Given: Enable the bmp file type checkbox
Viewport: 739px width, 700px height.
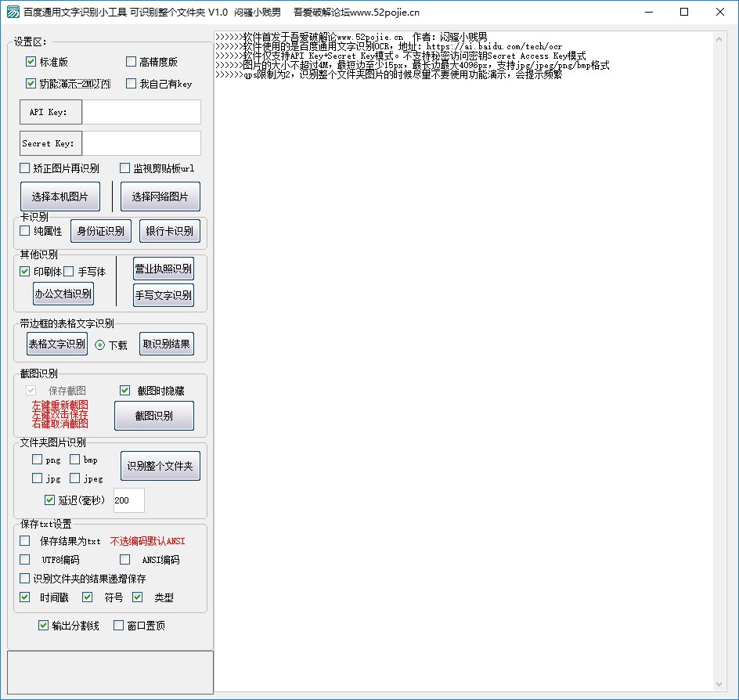Looking at the screenshot, I should [x=75, y=459].
